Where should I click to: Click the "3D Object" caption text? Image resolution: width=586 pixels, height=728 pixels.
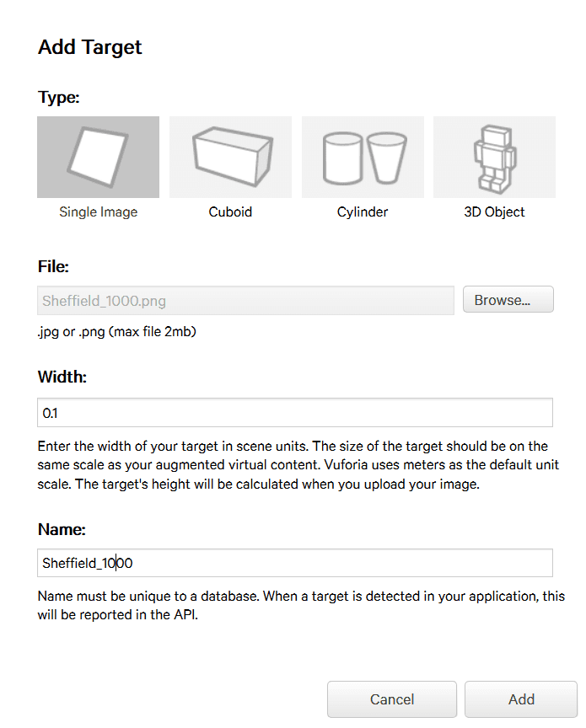click(494, 212)
